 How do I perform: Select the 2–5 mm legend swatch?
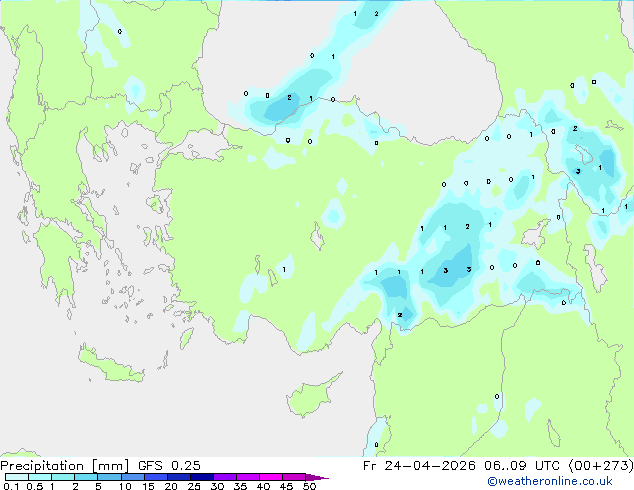(x=86, y=477)
